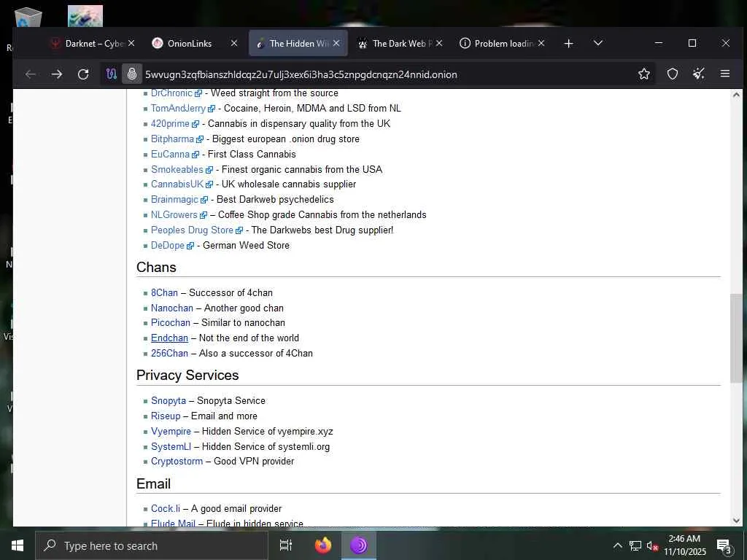This screenshot has width=747, height=560.
Task: Click the vertical scrollbar thumb
Action: click(x=736, y=338)
